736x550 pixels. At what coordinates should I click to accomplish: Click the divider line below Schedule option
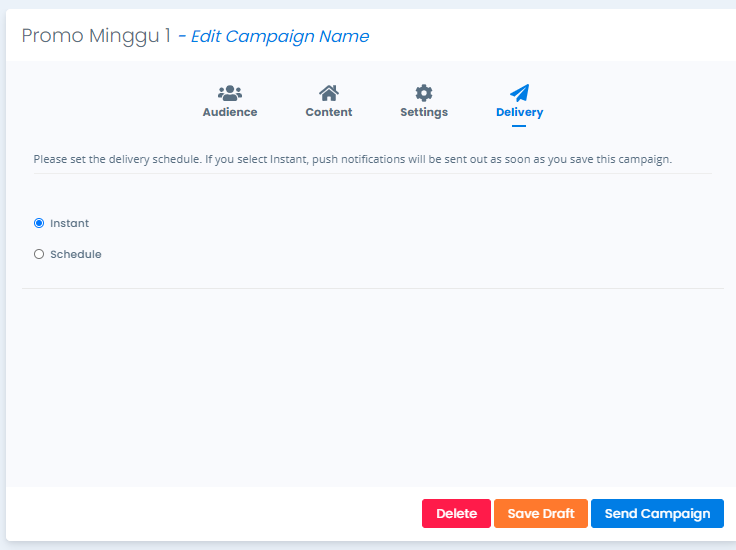coord(373,288)
